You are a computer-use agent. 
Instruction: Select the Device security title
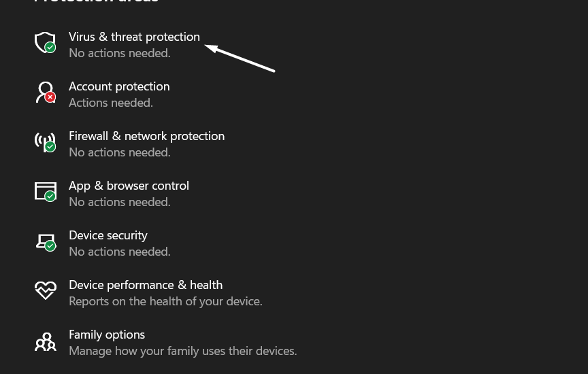click(108, 235)
